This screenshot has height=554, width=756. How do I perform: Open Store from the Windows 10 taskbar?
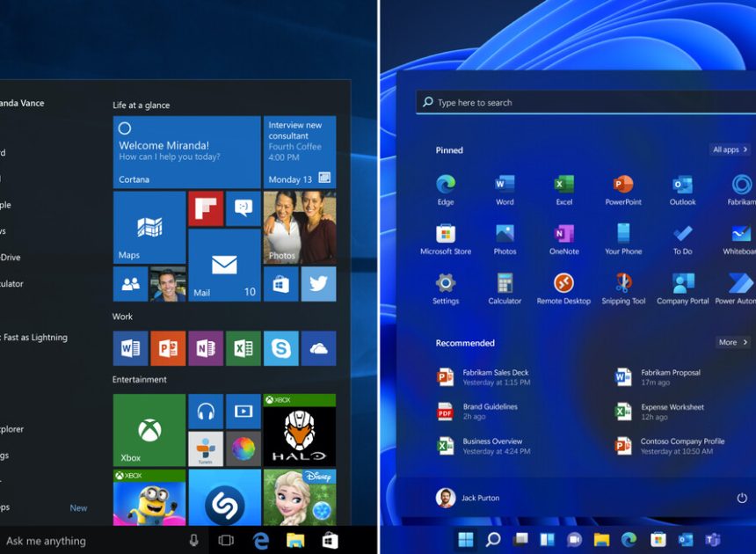[x=331, y=541]
